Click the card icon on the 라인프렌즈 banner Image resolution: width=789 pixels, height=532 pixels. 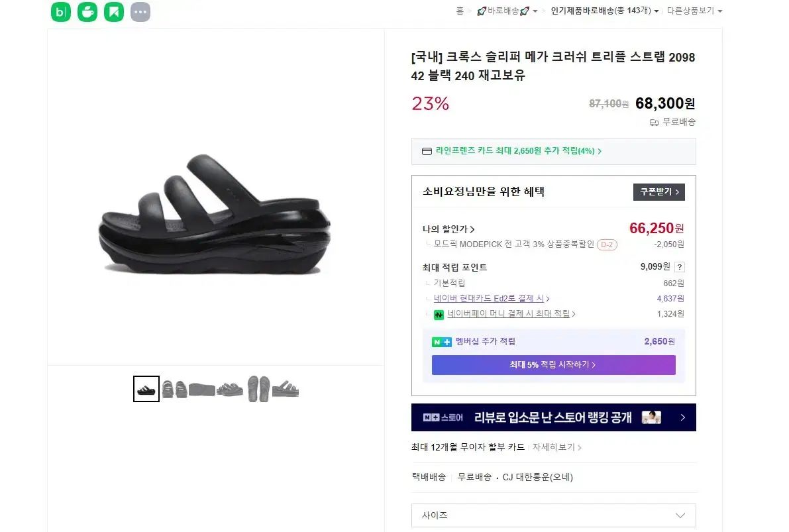(427, 150)
